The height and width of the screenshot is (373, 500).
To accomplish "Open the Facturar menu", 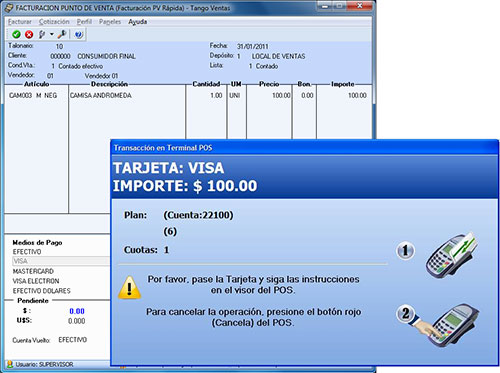I will pos(20,22).
